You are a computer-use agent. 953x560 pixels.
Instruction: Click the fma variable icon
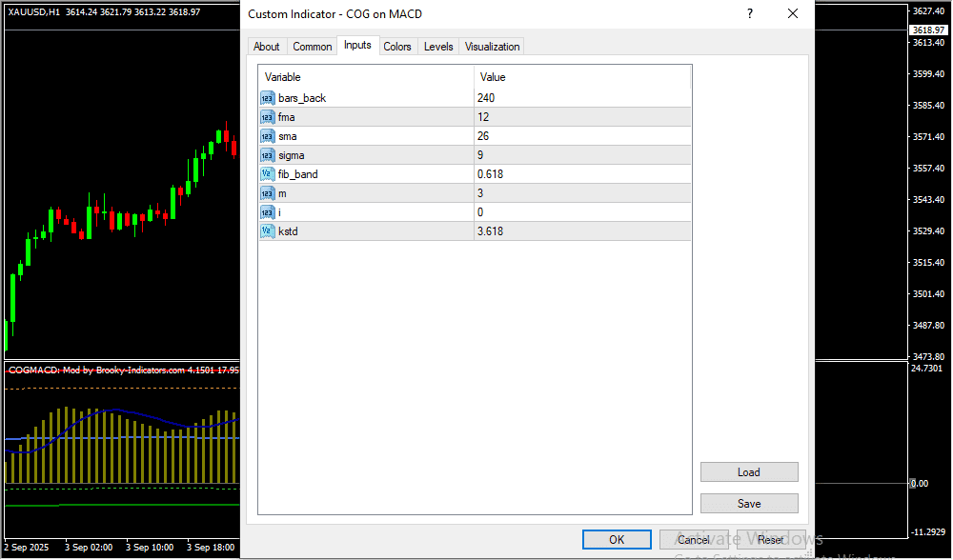click(267, 117)
